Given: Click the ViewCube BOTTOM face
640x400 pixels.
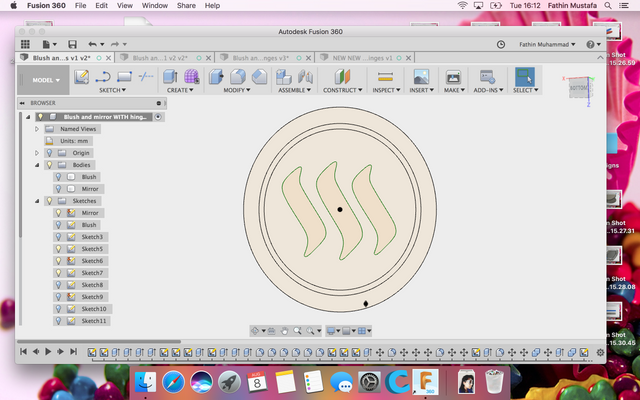Looking at the screenshot, I should 578,88.
